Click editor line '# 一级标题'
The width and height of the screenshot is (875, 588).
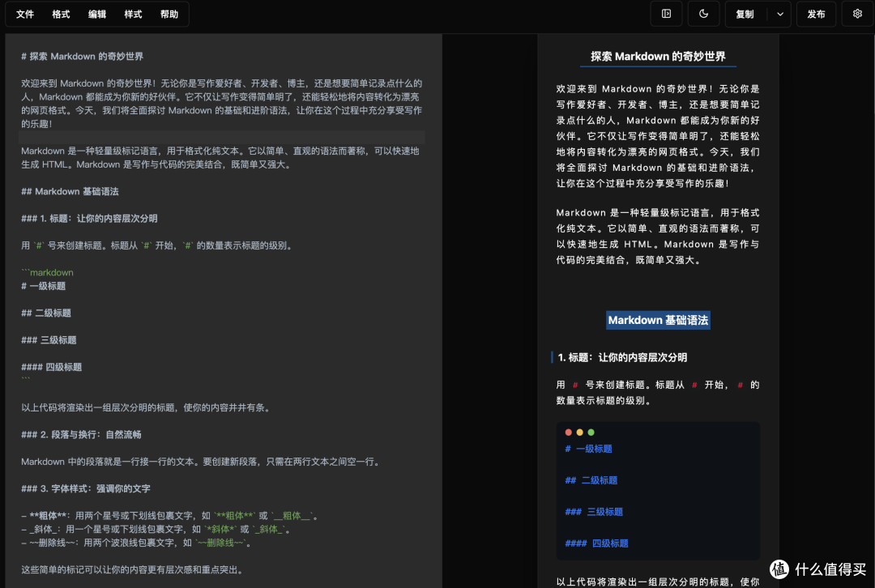[44, 286]
